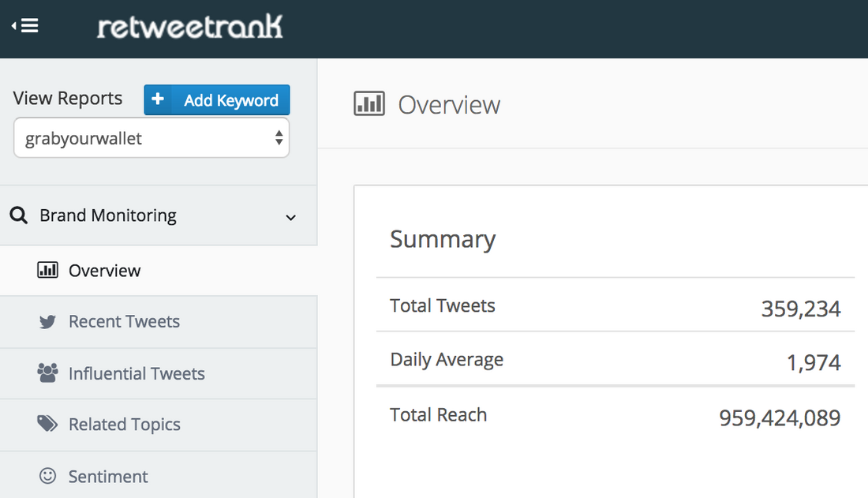Screen dimensions: 868x498
Task: Collapse the sidebar using the hamburger icon
Action: [x=25, y=26]
